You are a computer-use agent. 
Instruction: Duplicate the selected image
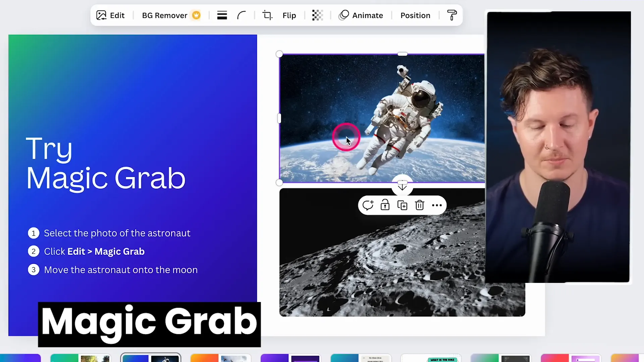click(x=402, y=205)
